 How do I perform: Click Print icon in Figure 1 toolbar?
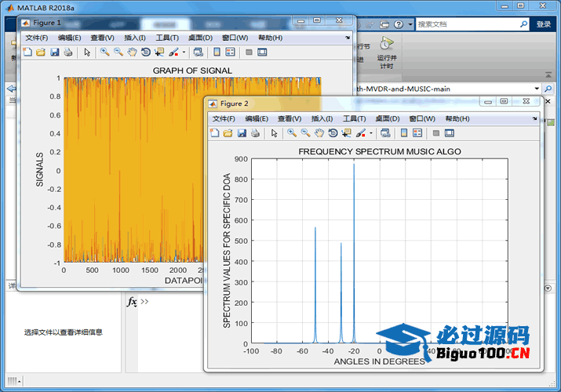[x=68, y=53]
